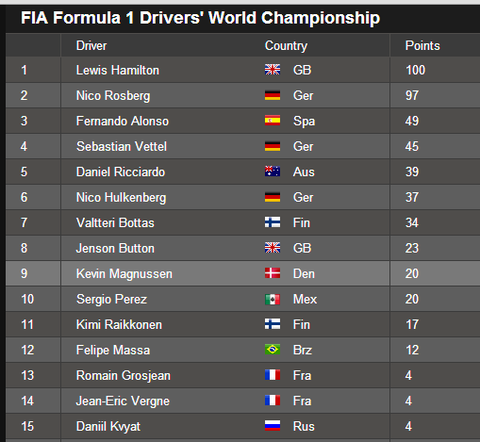Open Nico Hulkenberg's driver name
Viewport: 480px width, 442px height.
pos(121,197)
